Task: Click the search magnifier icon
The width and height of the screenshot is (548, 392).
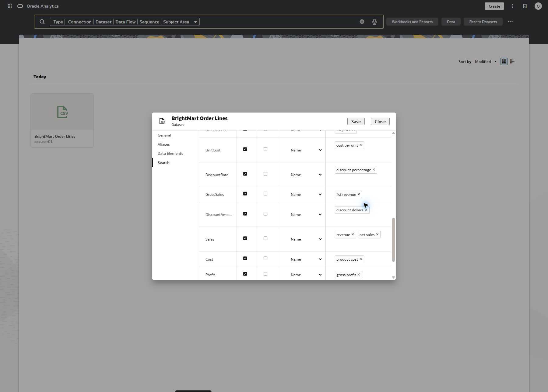Action: point(42,22)
